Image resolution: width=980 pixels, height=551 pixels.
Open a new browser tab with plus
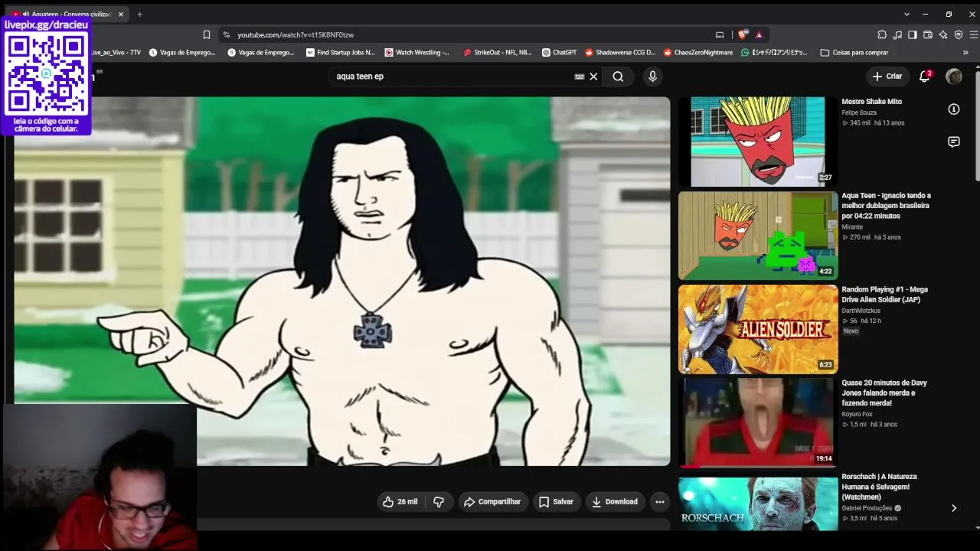point(139,14)
